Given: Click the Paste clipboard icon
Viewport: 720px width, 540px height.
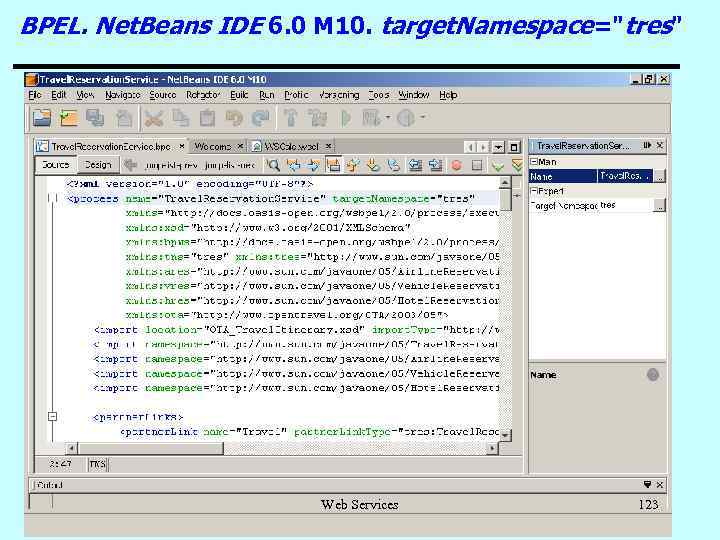Looking at the screenshot, I should tap(207, 118).
